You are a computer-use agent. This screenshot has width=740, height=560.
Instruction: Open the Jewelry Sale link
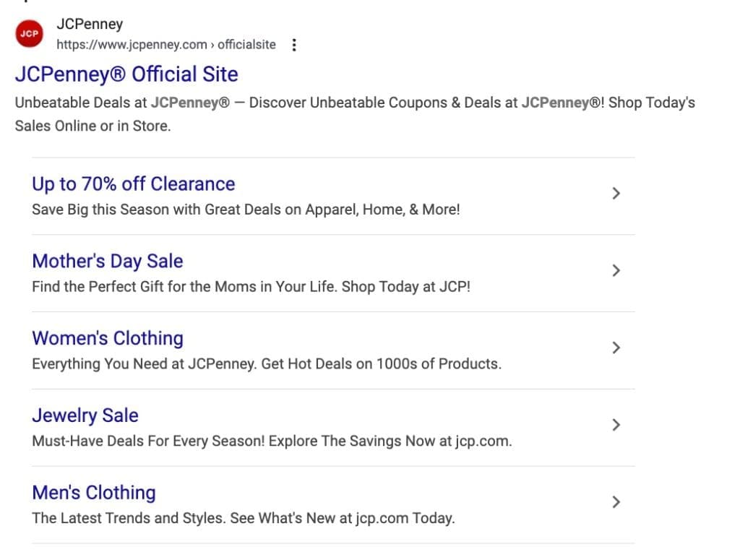click(85, 415)
